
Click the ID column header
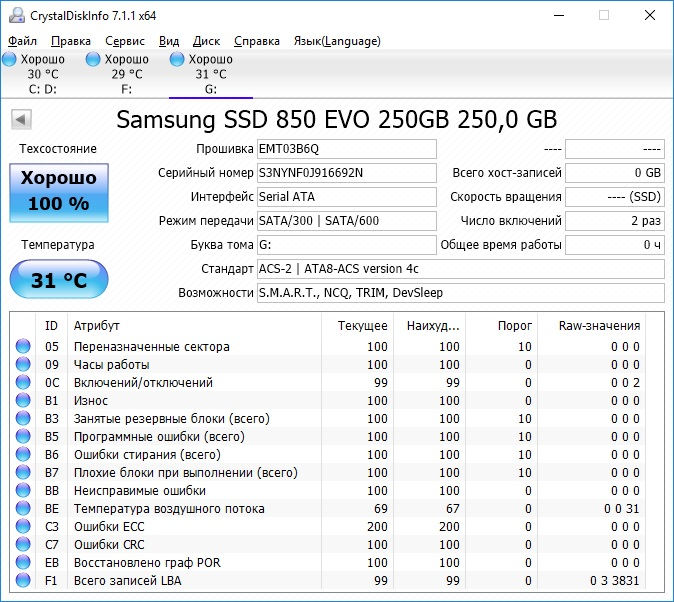coord(51,326)
